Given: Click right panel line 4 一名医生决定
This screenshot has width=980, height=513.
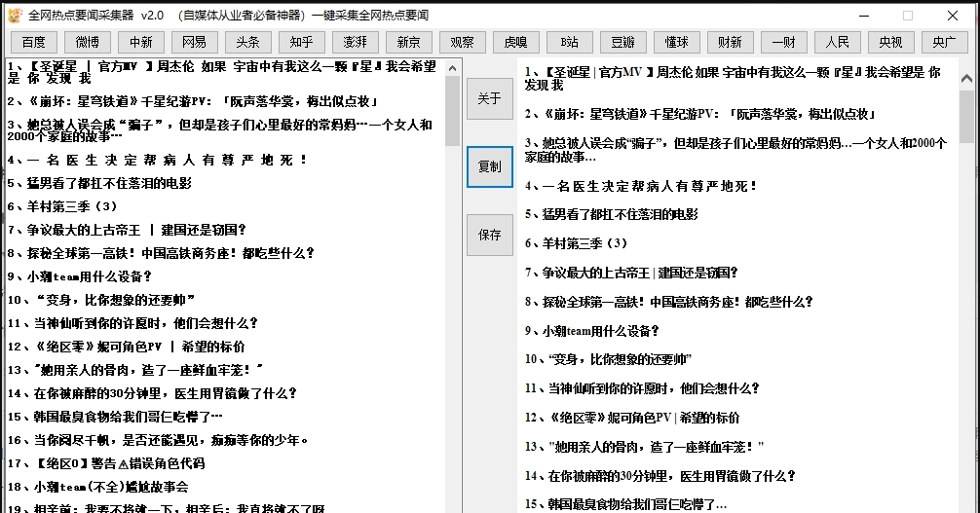Looking at the screenshot, I should tap(641, 186).
